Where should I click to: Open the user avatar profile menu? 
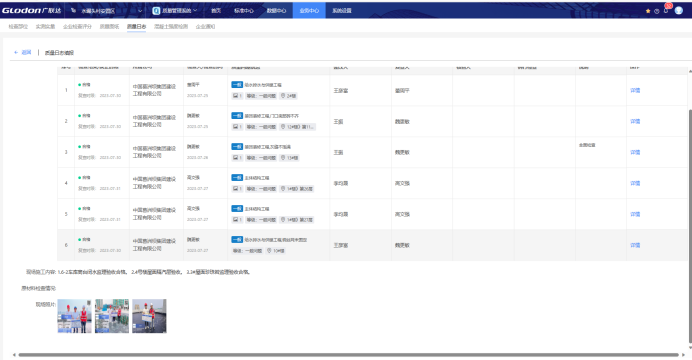pos(679,11)
